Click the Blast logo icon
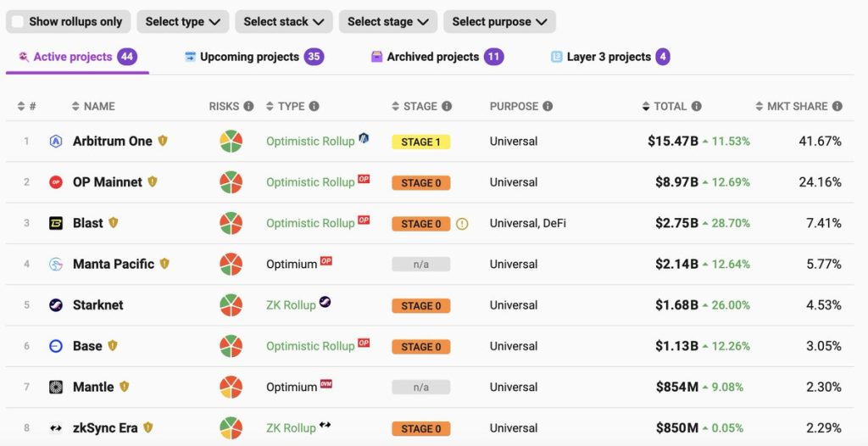868x446 pixels. pyautogui.click(x=56, y=223)
